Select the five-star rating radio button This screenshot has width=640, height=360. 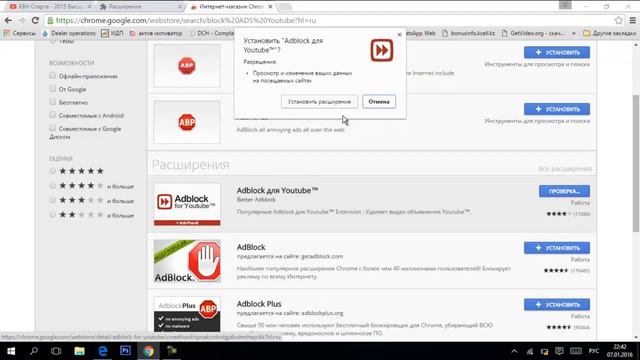click(x=52, y=171)
